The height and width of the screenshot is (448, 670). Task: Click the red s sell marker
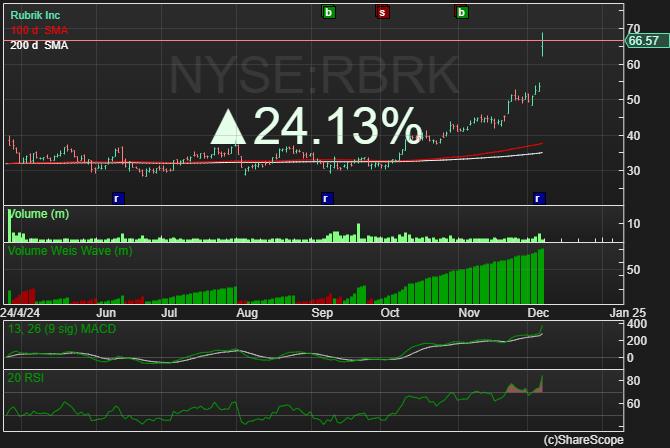coord(382,12)
